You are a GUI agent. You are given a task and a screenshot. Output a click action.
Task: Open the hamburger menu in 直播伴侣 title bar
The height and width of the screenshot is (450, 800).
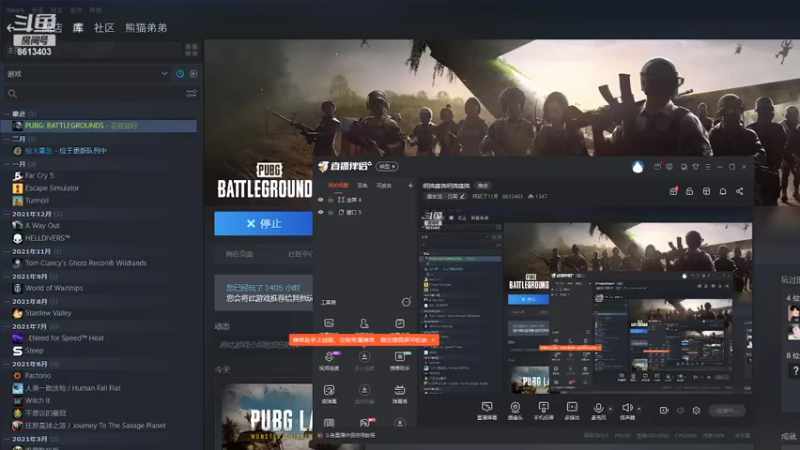pyautogui.click(x=708, y=167)
